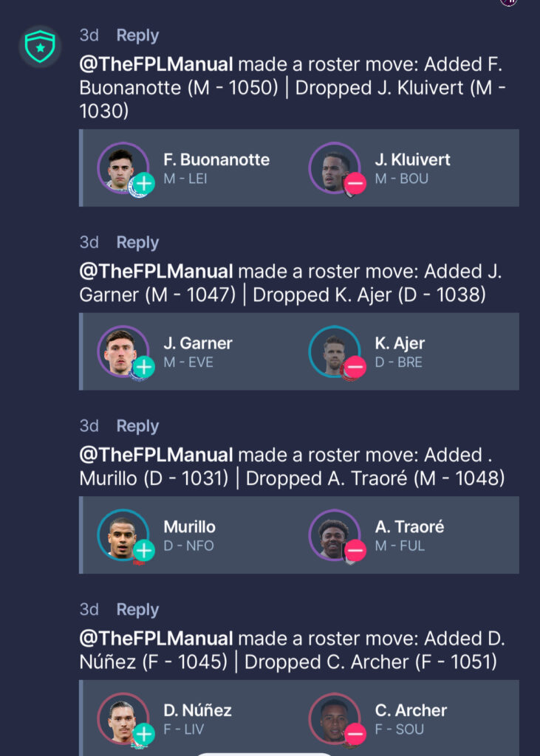Screen dimensions: 540x756
Task: Click green plus badge on F. Buonanotte
Action: [x=144, y=184]
